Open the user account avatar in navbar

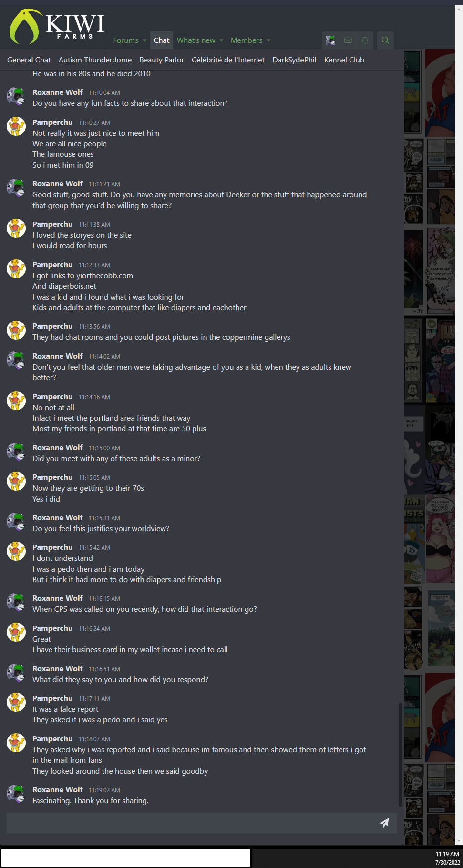click(x=330, y=40)
